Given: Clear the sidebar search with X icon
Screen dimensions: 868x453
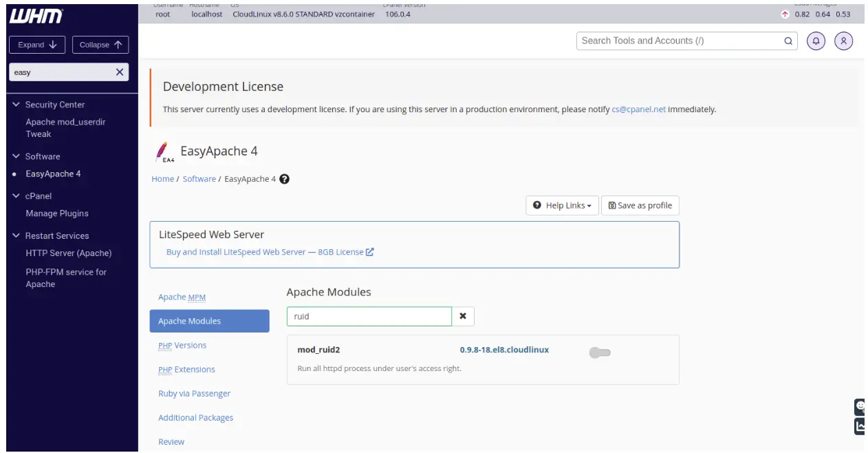Looking at the screenshot, I should point(120,72).
